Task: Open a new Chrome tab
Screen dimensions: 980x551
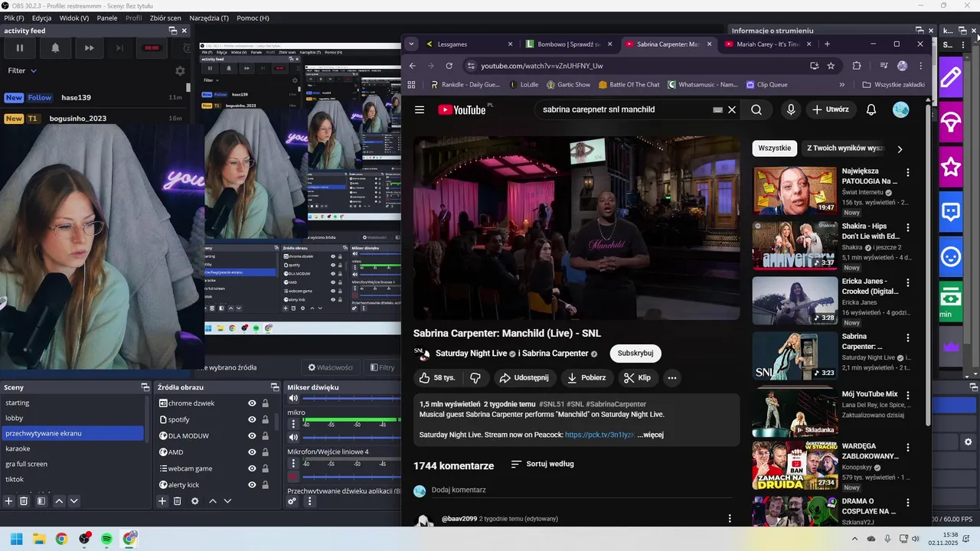Action: [x=827, y=44]
